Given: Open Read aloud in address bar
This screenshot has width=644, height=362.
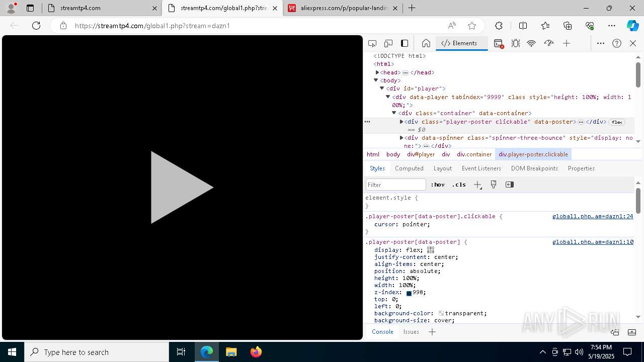Looking at the screenshot, I should coord(452,26).
